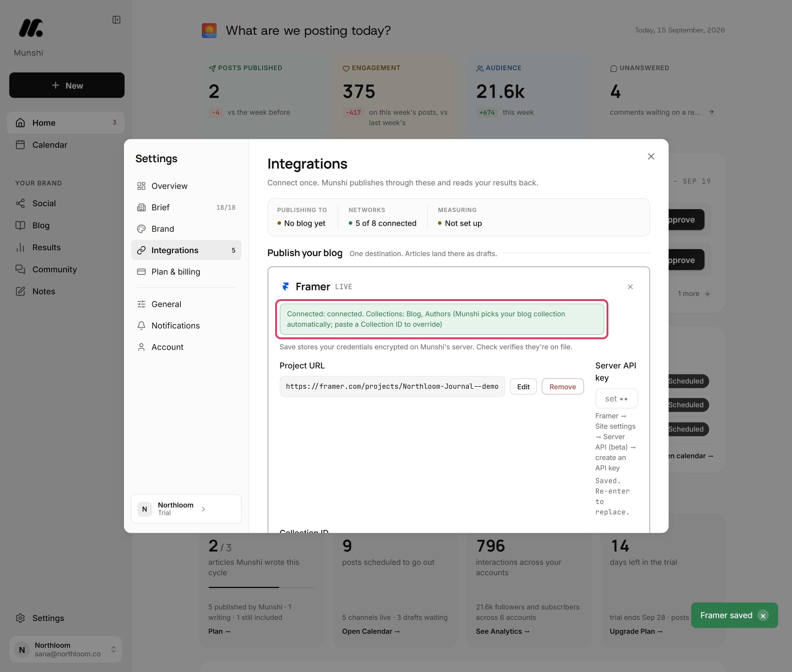Open Plan & billing card icon
792x672 pixels.
coord(141,272)
